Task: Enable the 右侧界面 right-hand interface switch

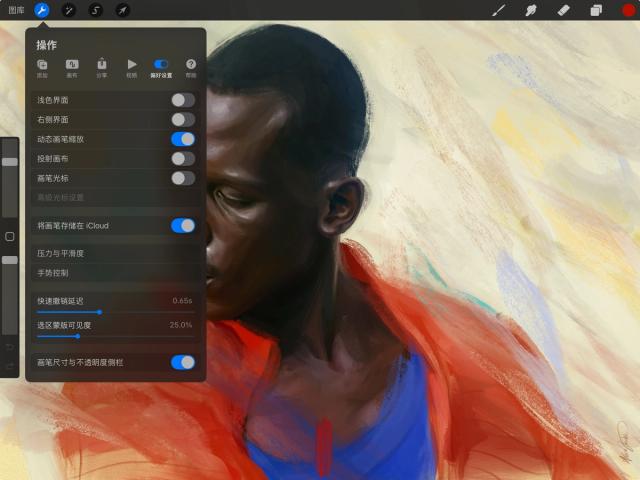Action: (x=183, y=120)
